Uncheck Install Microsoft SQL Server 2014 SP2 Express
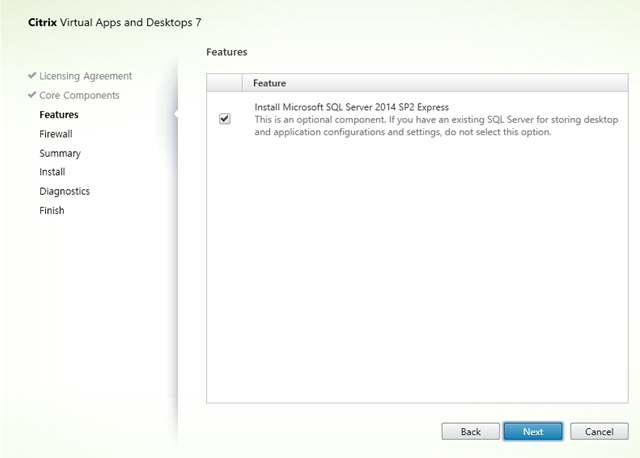Screen dimensions: 640x458 coord(224,119)
